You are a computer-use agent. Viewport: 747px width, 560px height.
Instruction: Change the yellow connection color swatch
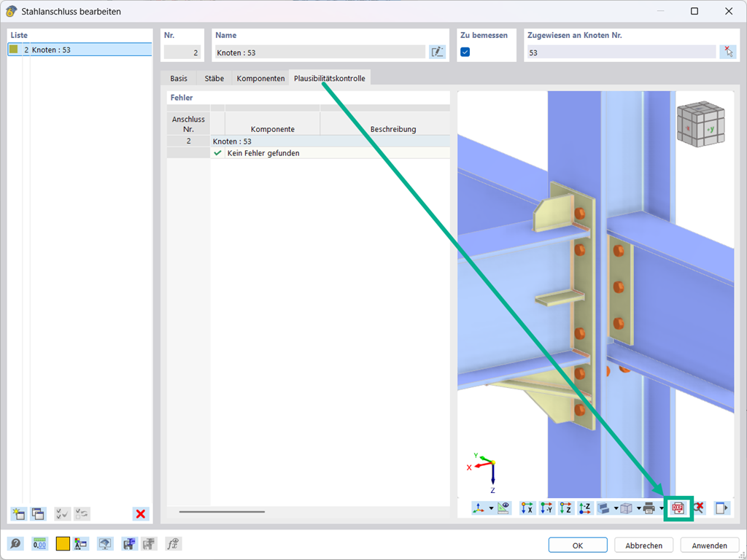(62, 543)
